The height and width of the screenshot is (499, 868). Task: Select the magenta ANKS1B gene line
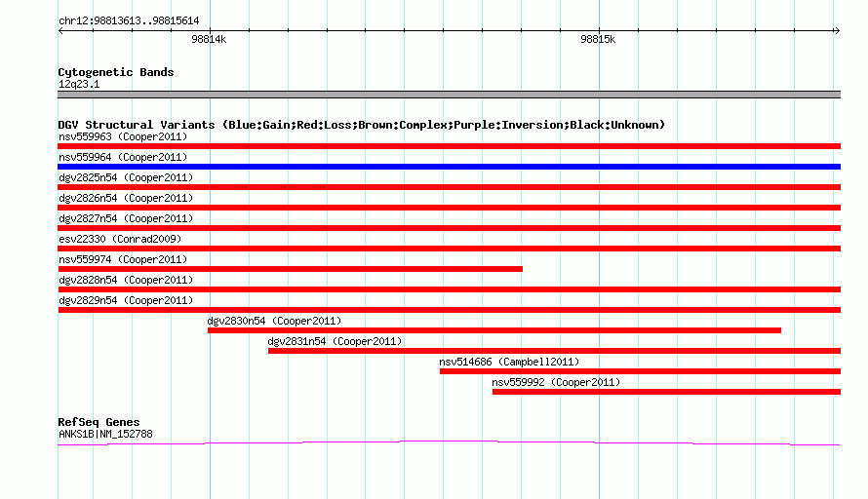coord(449,442)
